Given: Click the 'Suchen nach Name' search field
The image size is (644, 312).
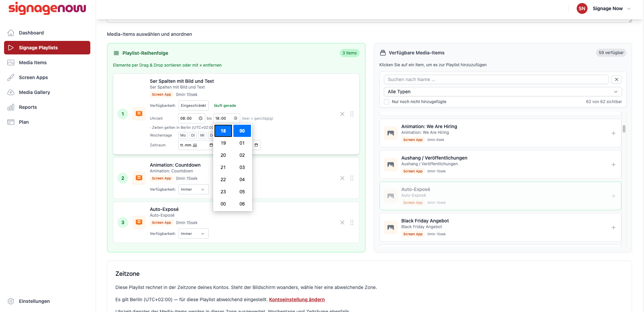Looking at the screenshot, I should pyautogui.click(x=496, y=79).
